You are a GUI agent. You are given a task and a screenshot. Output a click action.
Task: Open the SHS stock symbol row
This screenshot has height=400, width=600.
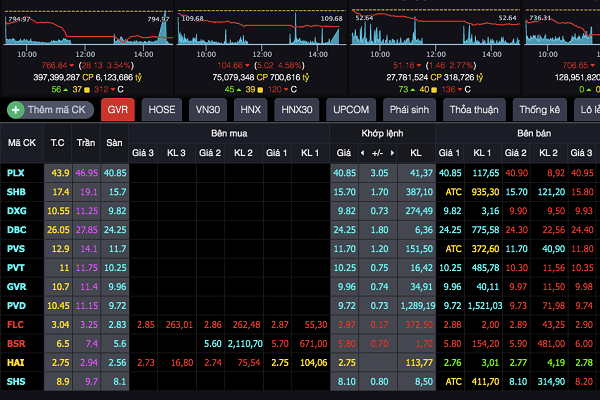[x=16, y=382]
